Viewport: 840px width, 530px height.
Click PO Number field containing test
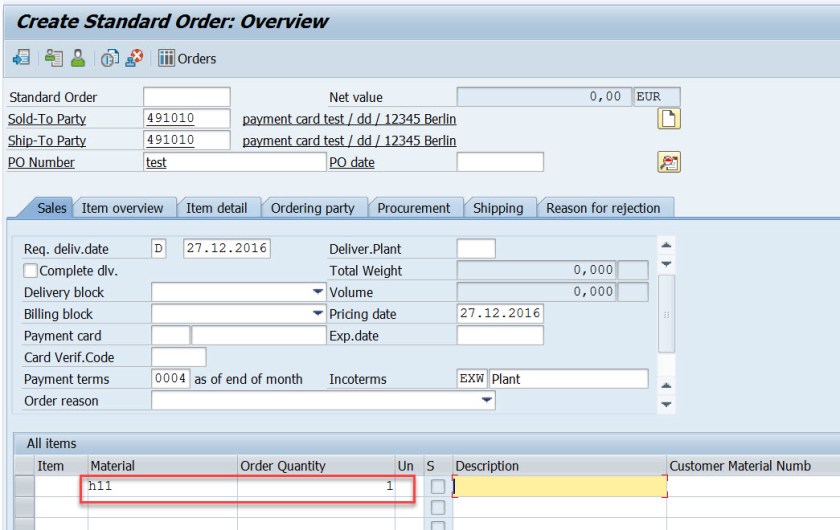pos(235,162)
